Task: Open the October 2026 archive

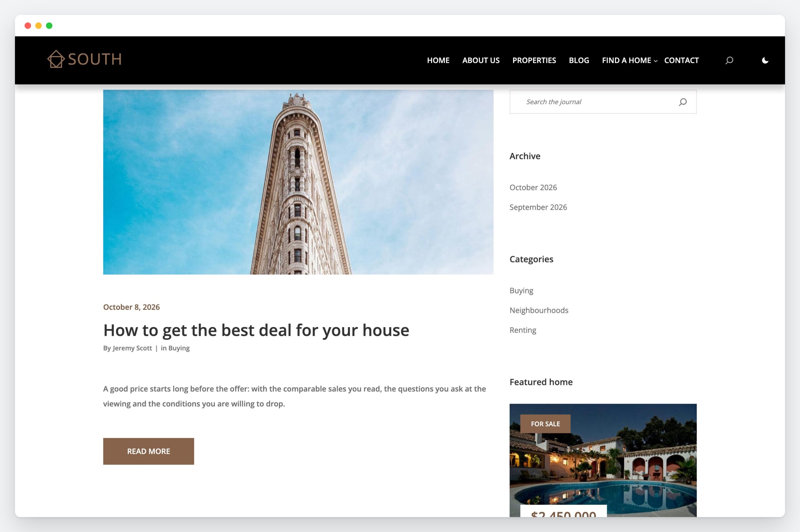Action: click(x=533, y=187)
